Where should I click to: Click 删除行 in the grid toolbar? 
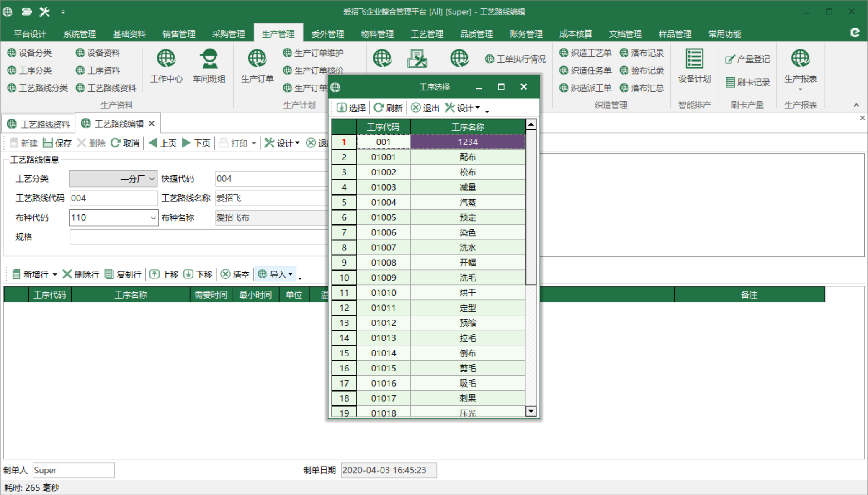pos(81,274)
